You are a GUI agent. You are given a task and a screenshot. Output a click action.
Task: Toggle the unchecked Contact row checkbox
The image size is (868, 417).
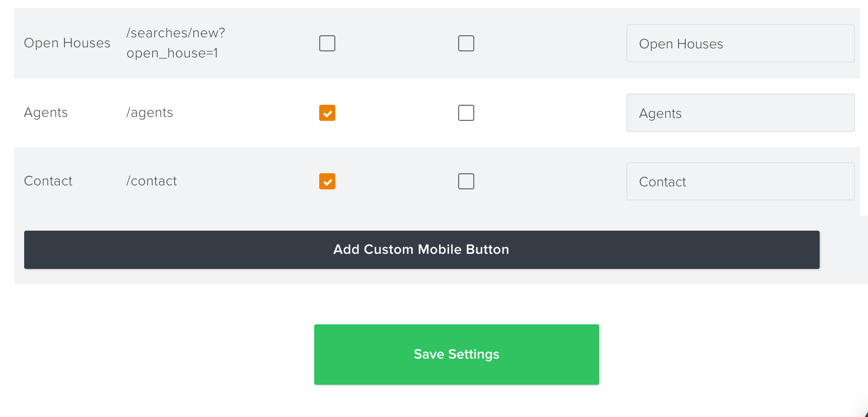coord(466,181)
